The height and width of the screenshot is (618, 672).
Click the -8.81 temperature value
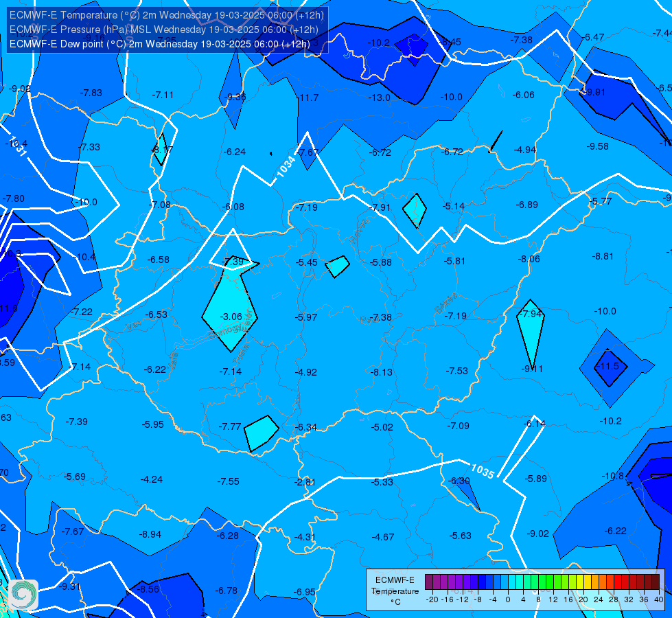[x=603, y=256]
